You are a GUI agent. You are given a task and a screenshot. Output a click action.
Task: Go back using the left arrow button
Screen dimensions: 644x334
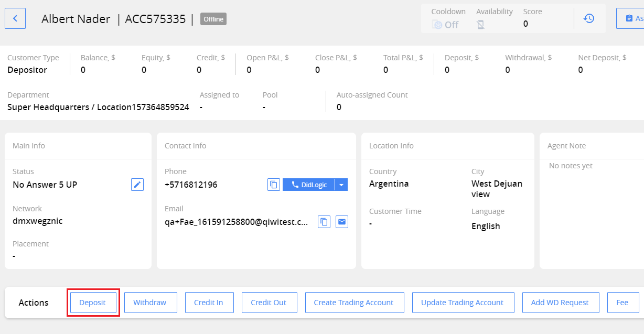(15, 18)
